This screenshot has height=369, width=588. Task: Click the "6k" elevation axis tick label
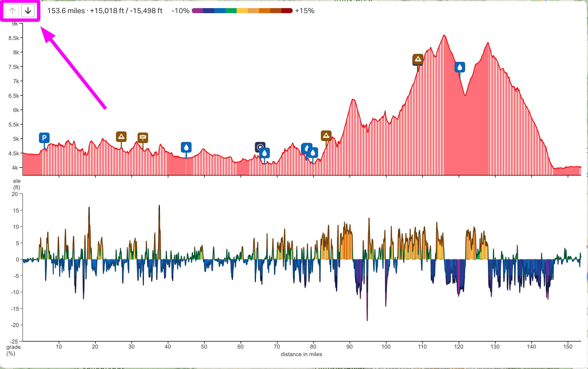[16, 110]
